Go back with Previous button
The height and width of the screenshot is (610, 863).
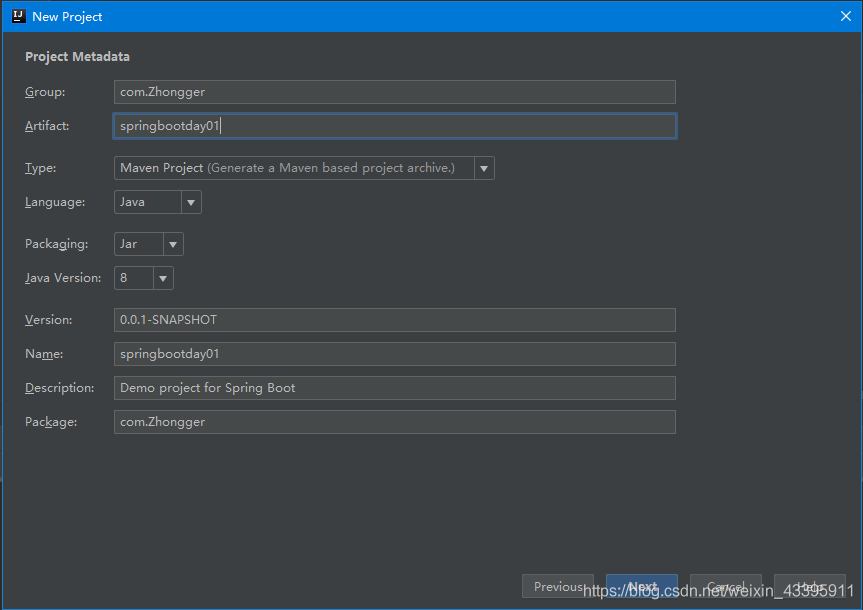tap(558, 587)
